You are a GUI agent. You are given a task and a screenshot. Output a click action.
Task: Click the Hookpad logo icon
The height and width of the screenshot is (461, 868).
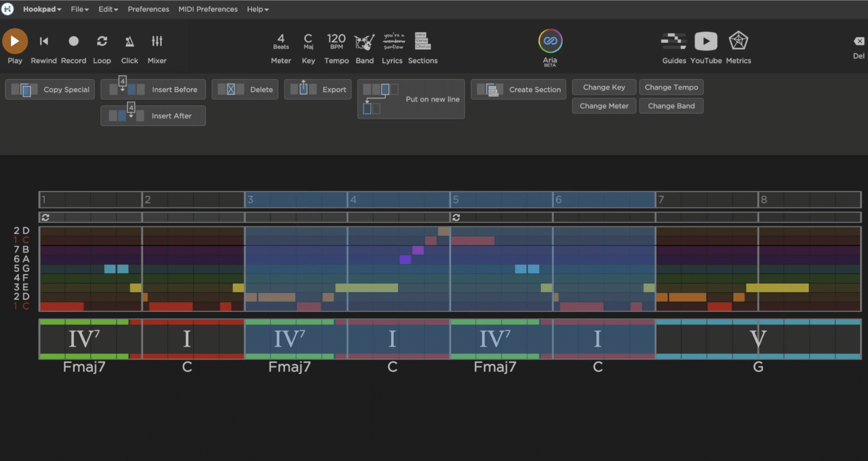pyautogui.click(x=8, y=9)
